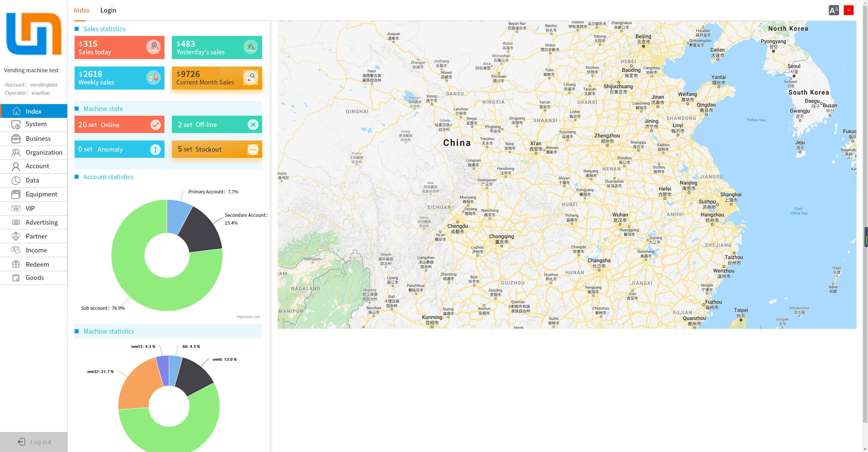Image resolution: width=868 pixels, height=452 pixels.
Task: Click the chart icon on Yesterday's sales card
Action: click(x=251, y=47)
